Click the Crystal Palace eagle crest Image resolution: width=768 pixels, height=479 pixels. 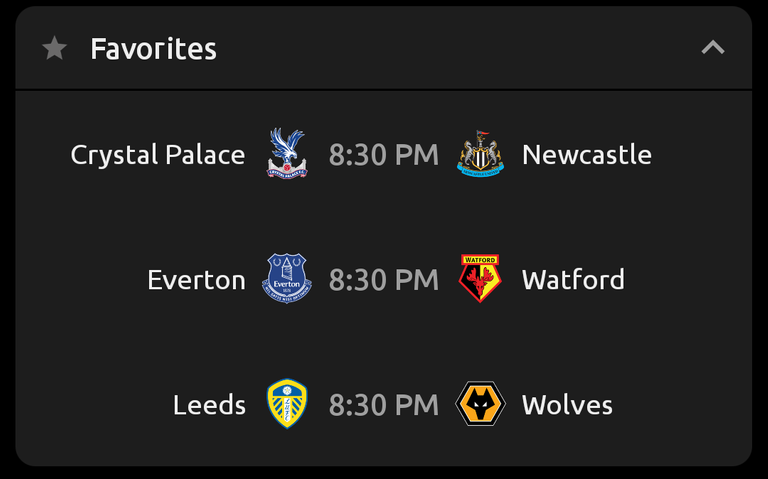[x=287, y=154]
